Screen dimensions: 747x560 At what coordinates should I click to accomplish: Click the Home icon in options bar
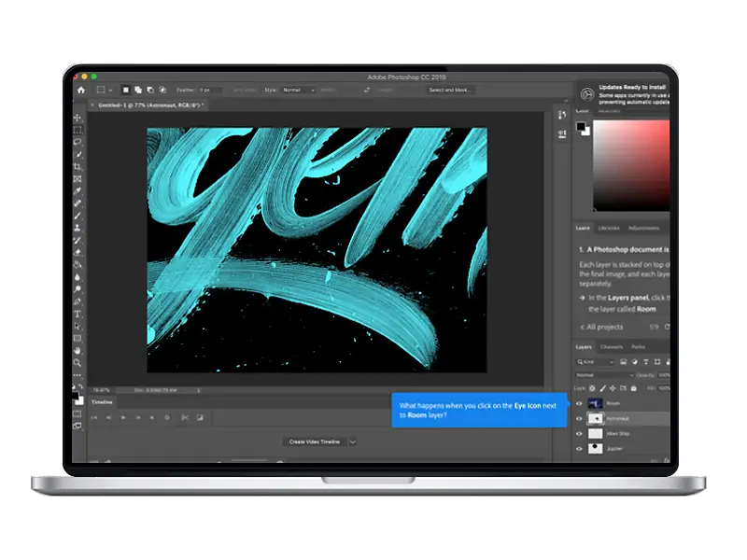coord(81,90)
